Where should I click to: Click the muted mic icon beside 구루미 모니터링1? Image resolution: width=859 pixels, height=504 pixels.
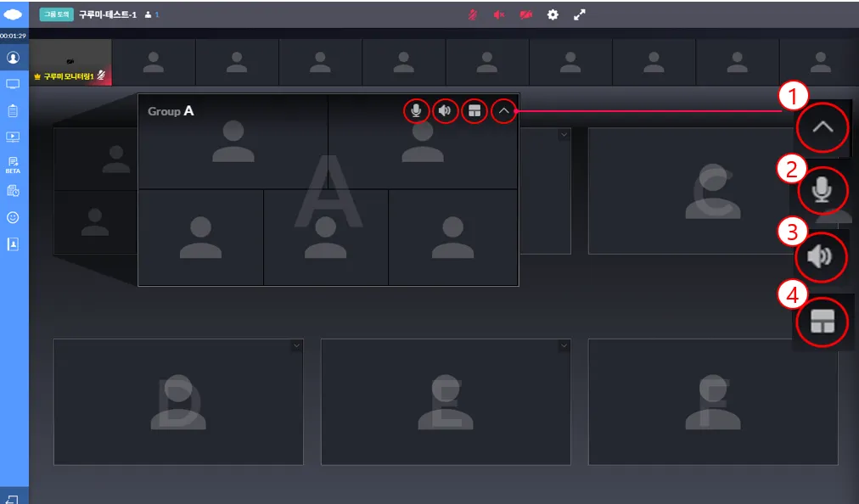coord(101,76)
